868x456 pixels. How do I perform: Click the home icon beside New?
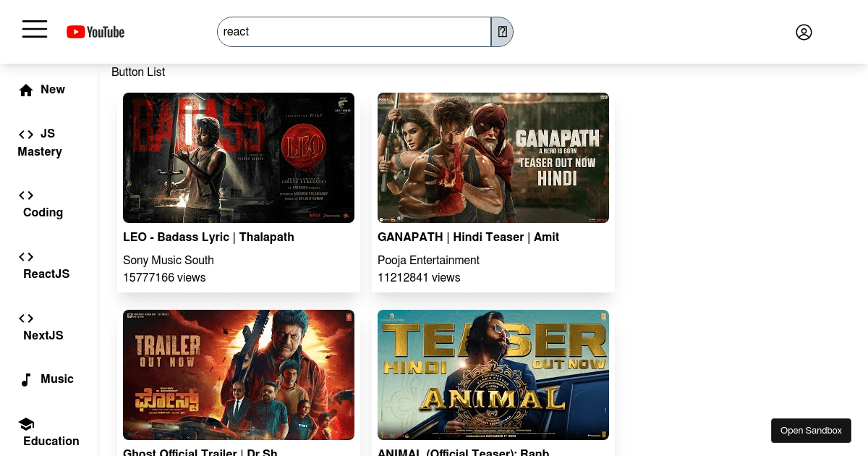point(26,90)
